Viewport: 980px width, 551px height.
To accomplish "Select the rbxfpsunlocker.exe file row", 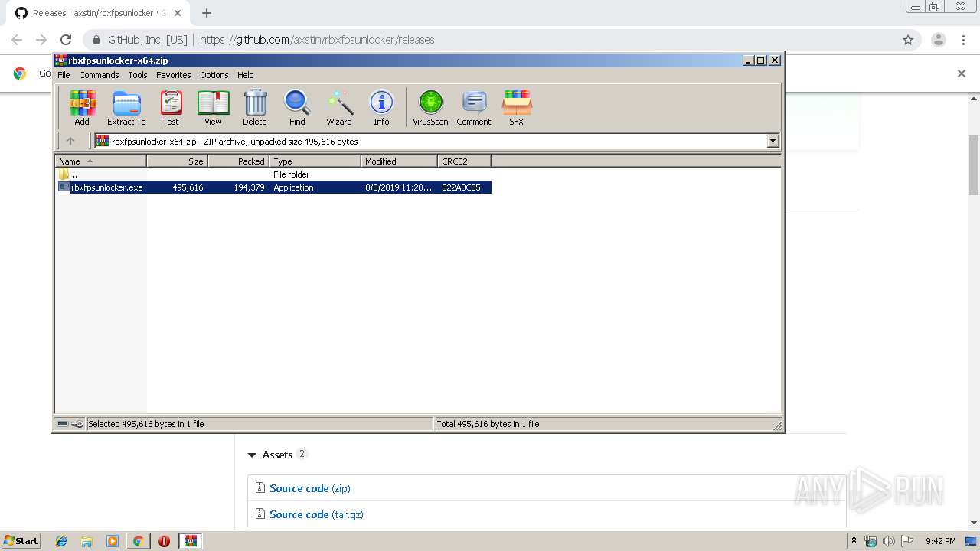I will click(x=273, y=187).
